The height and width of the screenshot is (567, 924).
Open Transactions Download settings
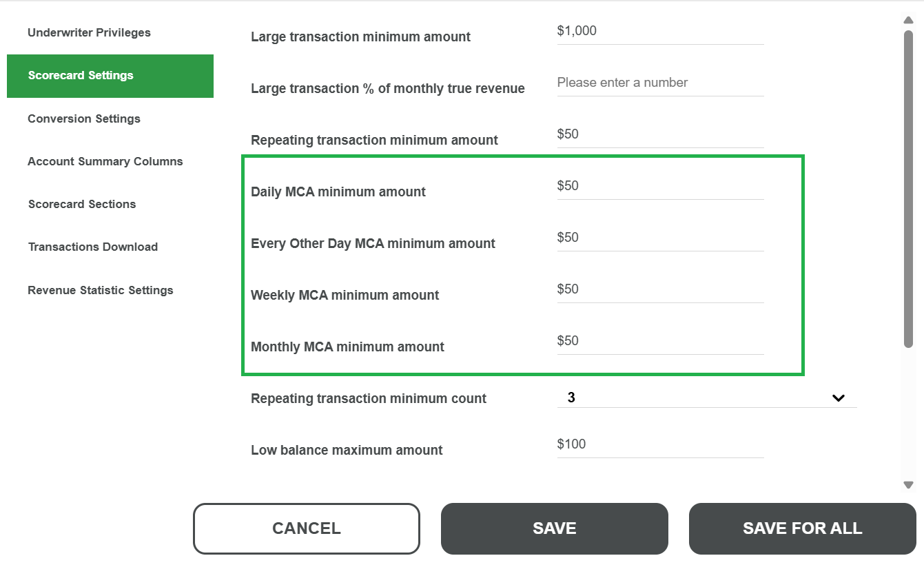(93, 247)
